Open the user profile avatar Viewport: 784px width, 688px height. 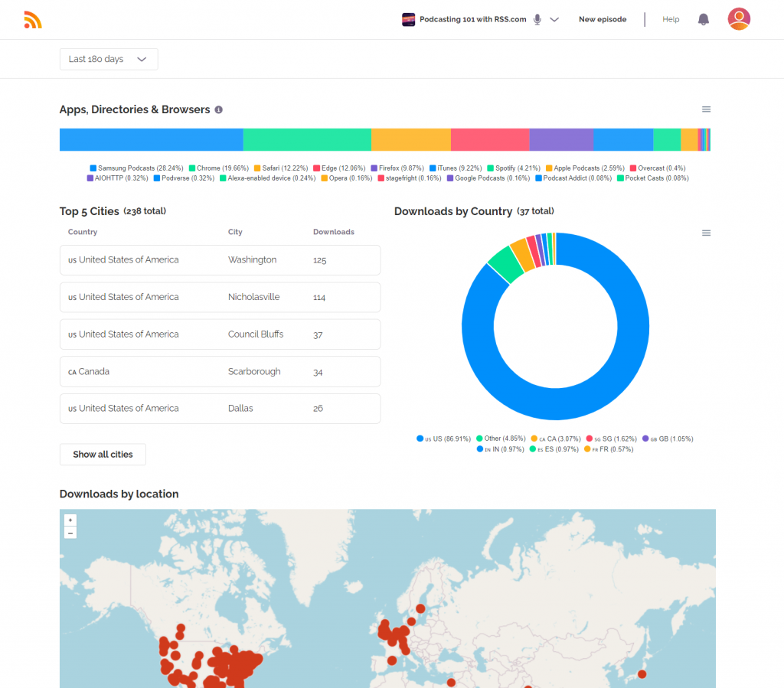(738, 19)
